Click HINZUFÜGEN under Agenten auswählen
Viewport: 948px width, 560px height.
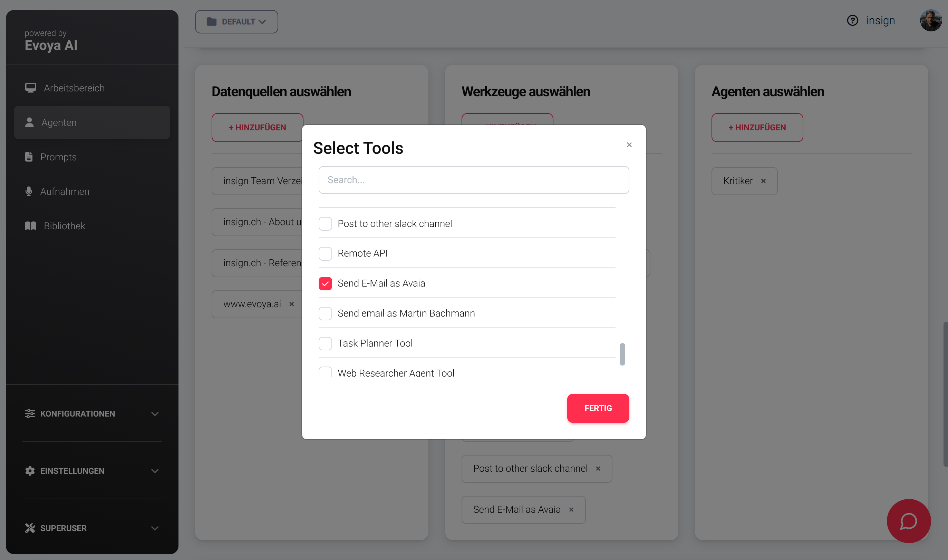(757, 127)
